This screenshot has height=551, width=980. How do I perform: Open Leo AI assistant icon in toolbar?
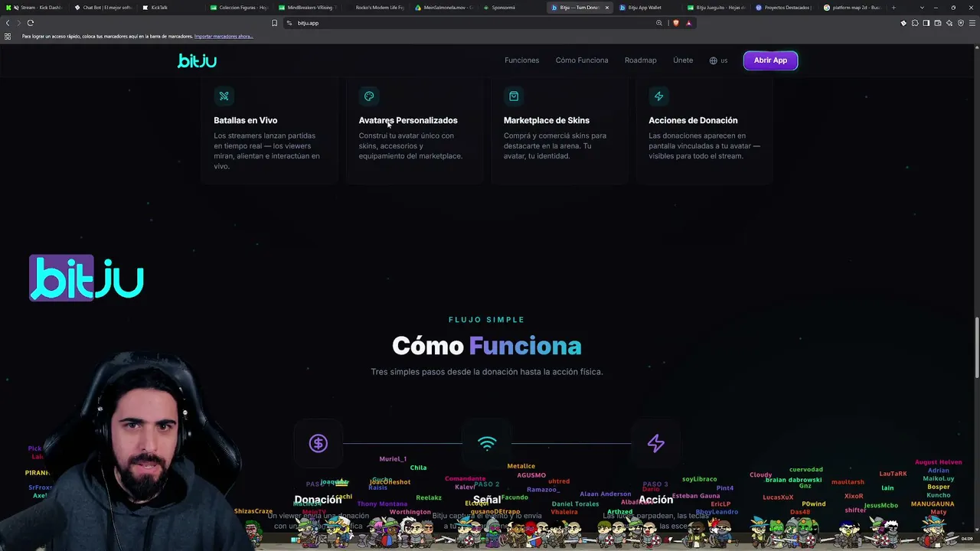[949, 23]
